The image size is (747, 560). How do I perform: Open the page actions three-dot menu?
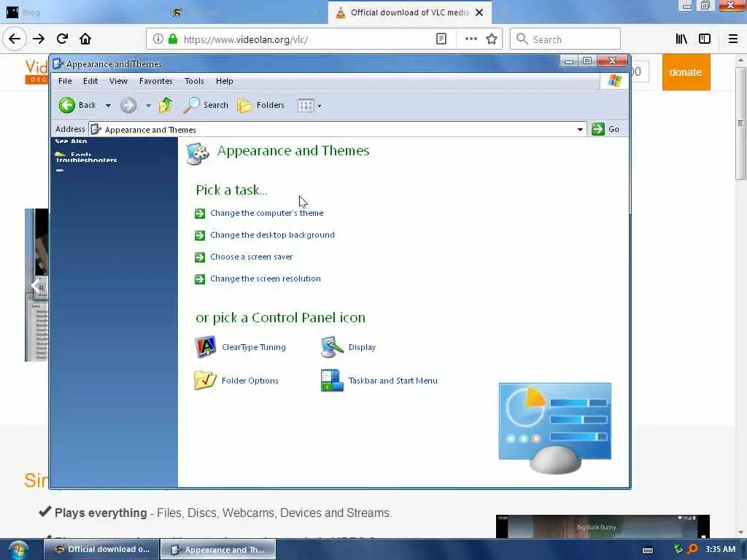[471, 39]
